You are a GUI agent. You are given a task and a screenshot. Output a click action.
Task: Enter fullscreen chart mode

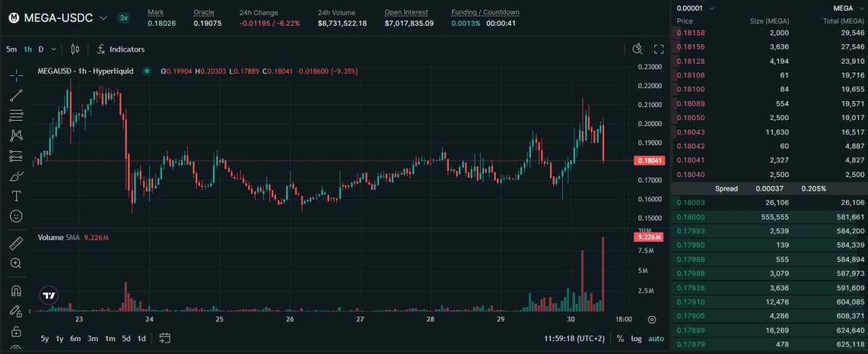tap(658, 49)
